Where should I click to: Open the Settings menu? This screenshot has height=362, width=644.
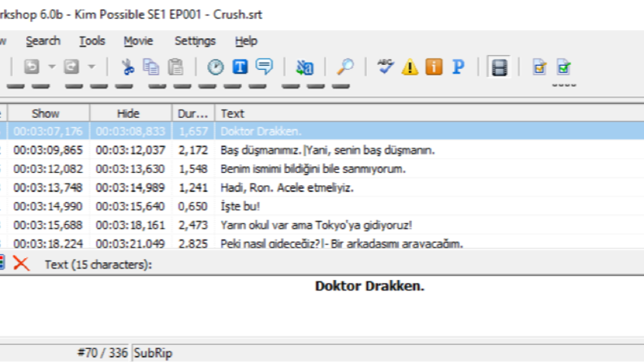(x=195, y=41)
